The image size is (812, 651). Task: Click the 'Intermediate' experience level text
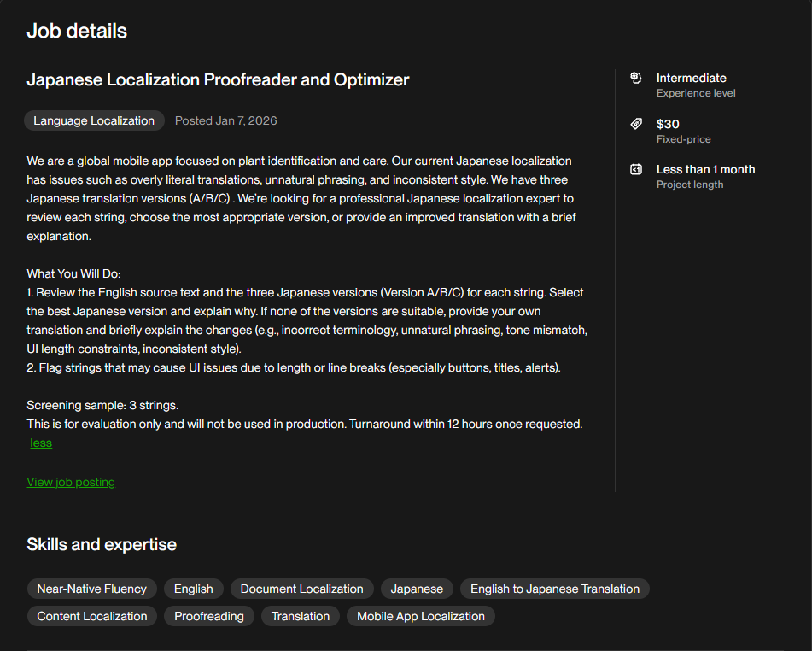pyautogui.click(x=692, y=78)
